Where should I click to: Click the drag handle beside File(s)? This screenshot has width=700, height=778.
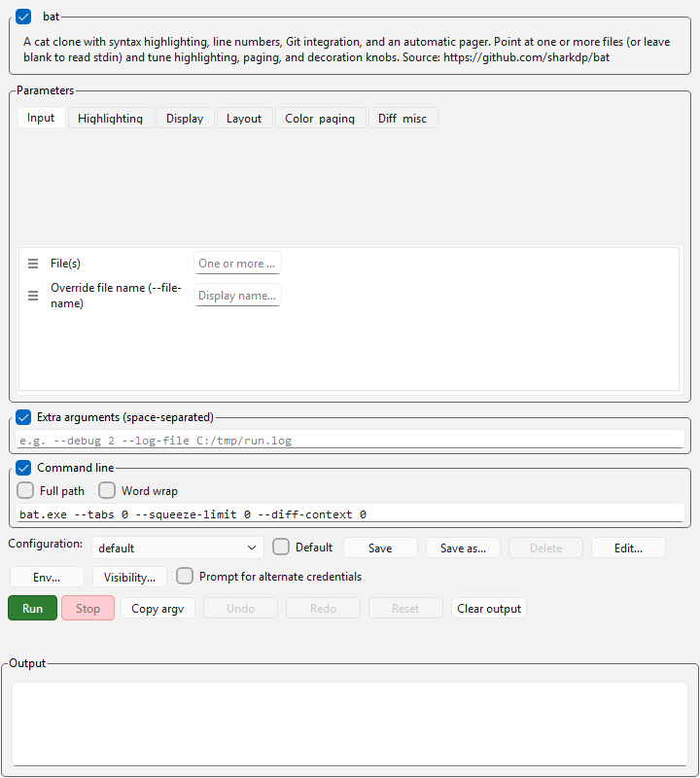pos(33,264)
